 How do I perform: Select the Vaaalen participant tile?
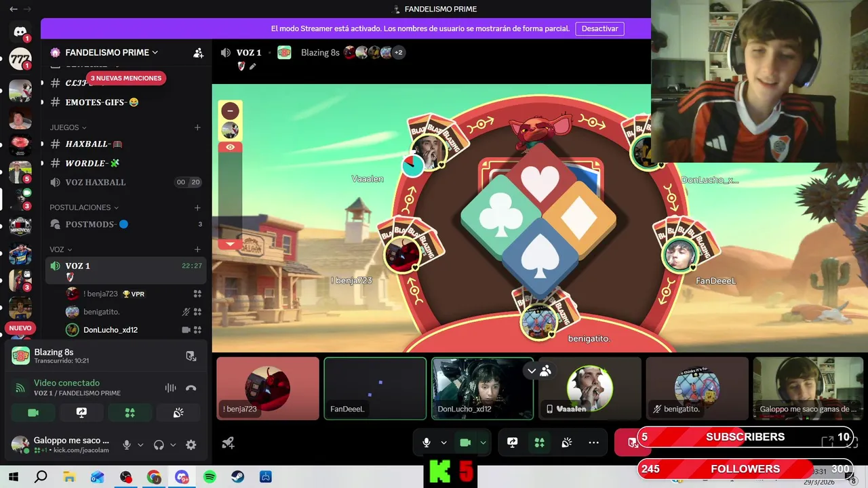click(x=590, y=388)
